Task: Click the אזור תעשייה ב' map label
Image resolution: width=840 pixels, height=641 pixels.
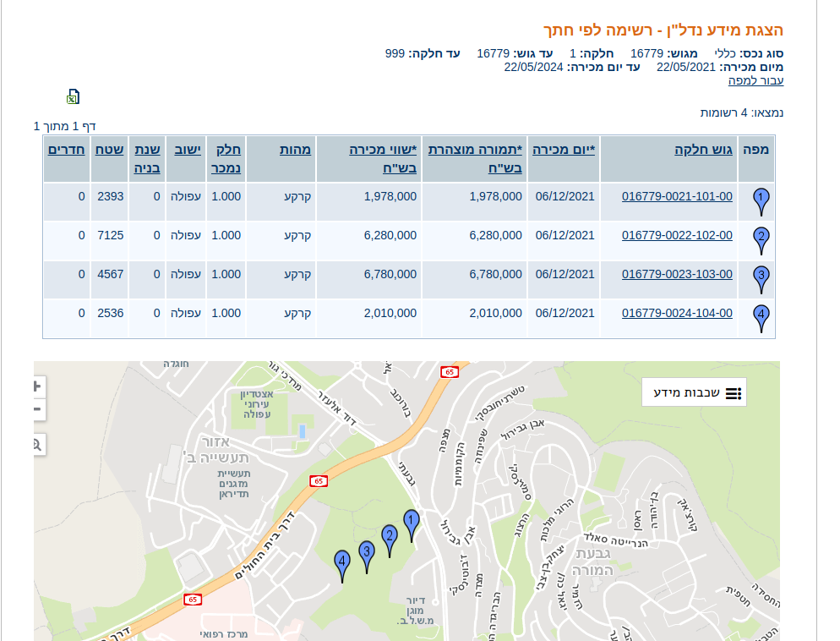Action: [x=216, y=450]
